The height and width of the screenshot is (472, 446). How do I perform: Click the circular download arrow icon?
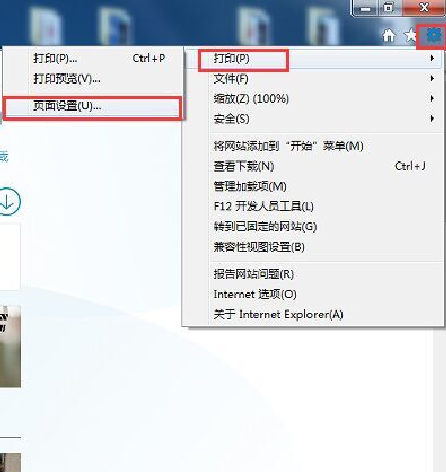pos(8,201)
